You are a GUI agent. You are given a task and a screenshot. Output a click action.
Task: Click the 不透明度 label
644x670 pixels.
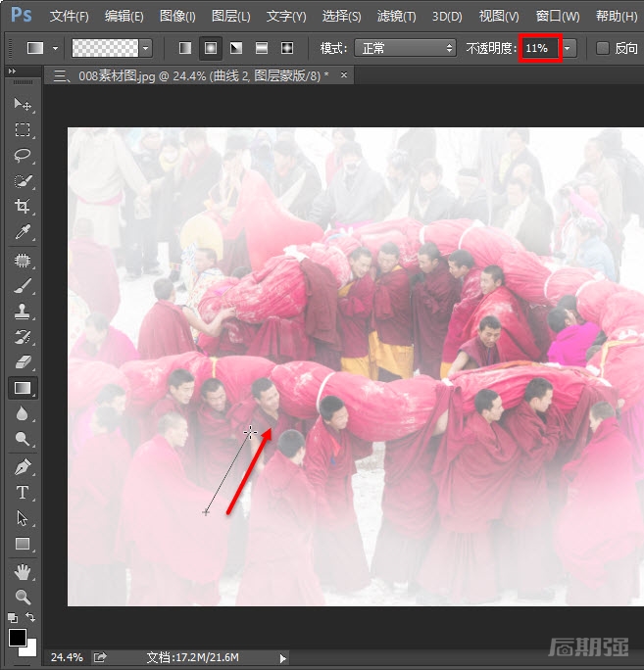pyautogui.click(x=491, y=48)
